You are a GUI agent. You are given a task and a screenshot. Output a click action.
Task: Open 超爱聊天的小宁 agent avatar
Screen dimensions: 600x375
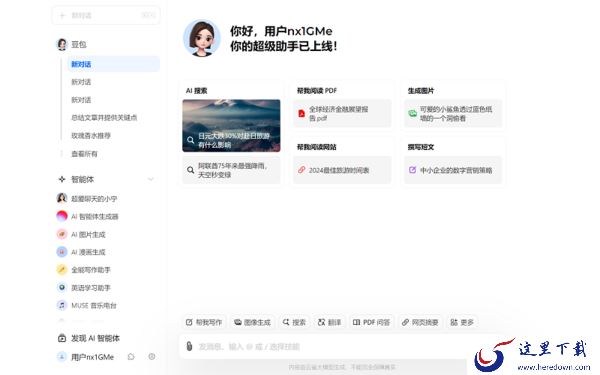click(x=62, y=198)
